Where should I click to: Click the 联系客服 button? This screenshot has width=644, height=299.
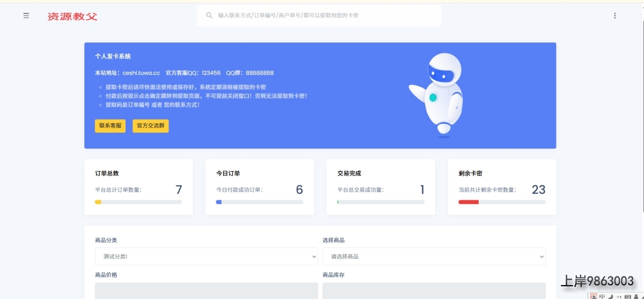110,126
